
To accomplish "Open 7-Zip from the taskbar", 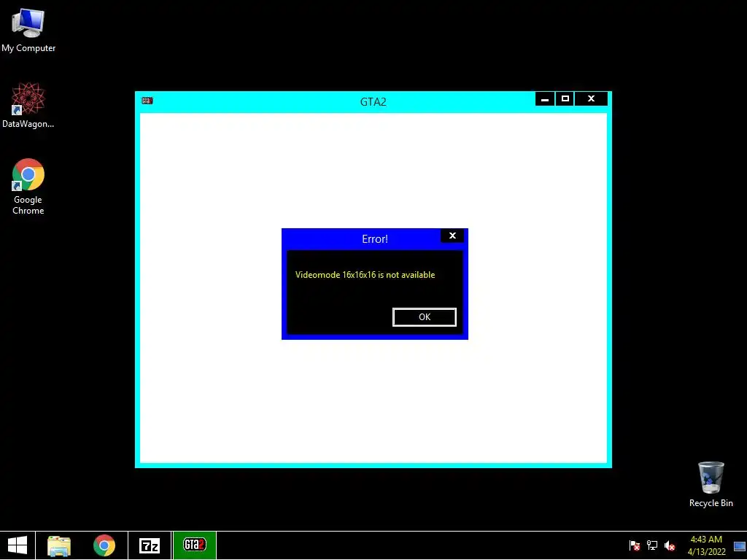I will coord(149,545).
